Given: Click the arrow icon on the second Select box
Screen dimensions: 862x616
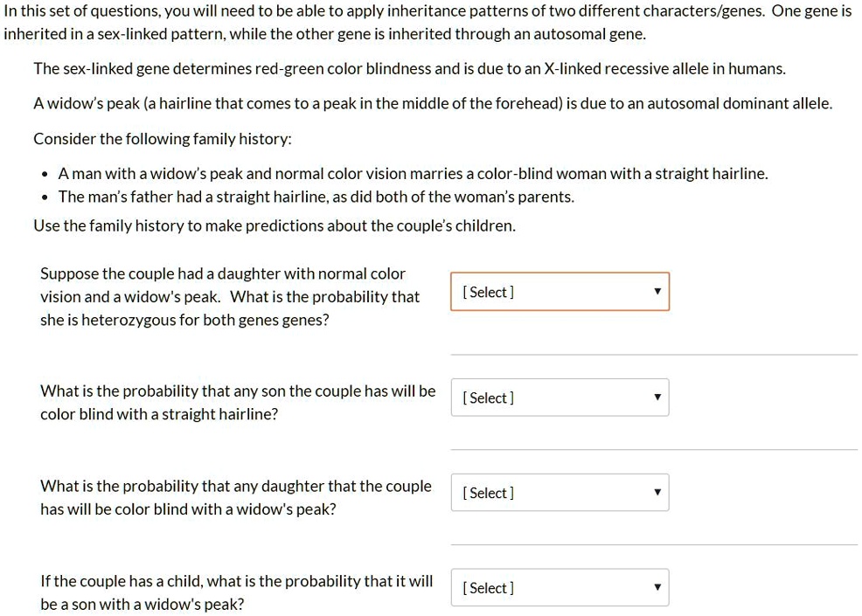Looking at the screenshot, I should [x=657, y=398].
